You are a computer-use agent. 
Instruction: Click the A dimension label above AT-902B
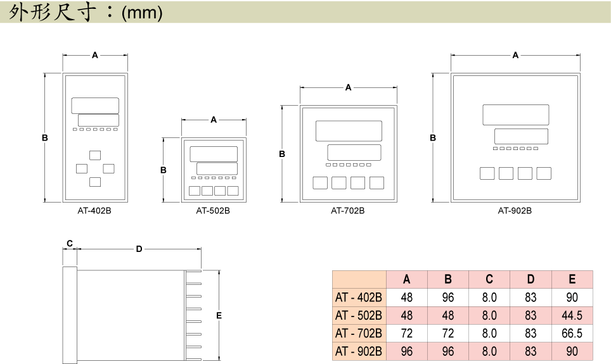[x=515, y=55]
